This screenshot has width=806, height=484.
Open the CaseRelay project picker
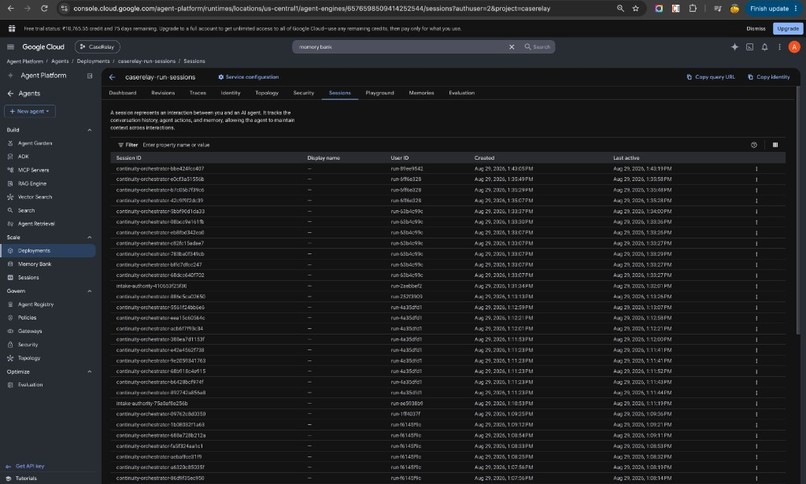[97, 47]
